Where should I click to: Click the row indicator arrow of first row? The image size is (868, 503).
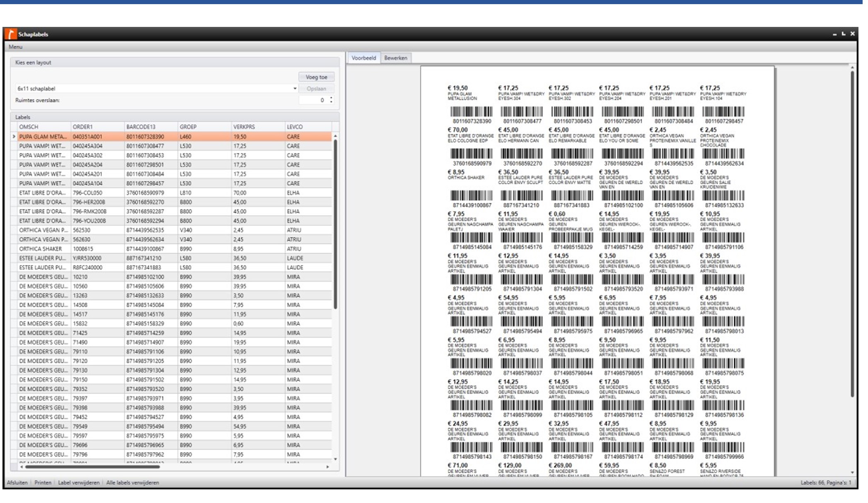point(14,137)
